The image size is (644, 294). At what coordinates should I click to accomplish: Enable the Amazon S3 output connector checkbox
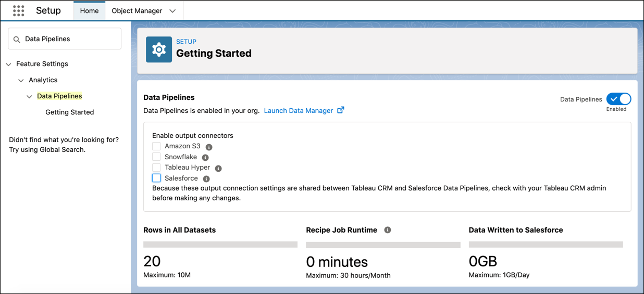pos(156,146)
